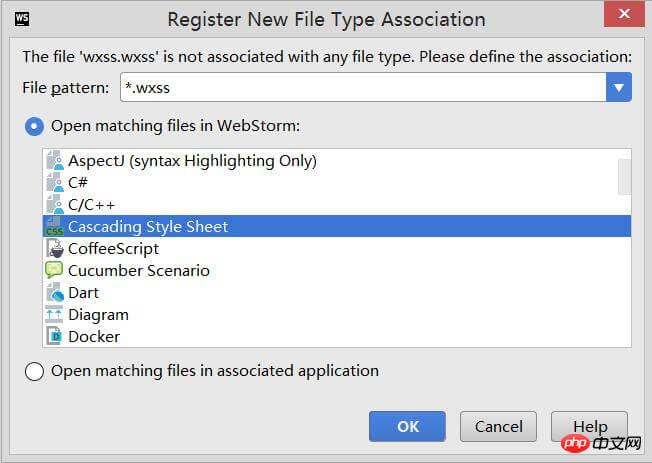Select Open matching files in associated application
This screenshot has height=463, width=652.
pyautogui.click(x=34, y=371)
